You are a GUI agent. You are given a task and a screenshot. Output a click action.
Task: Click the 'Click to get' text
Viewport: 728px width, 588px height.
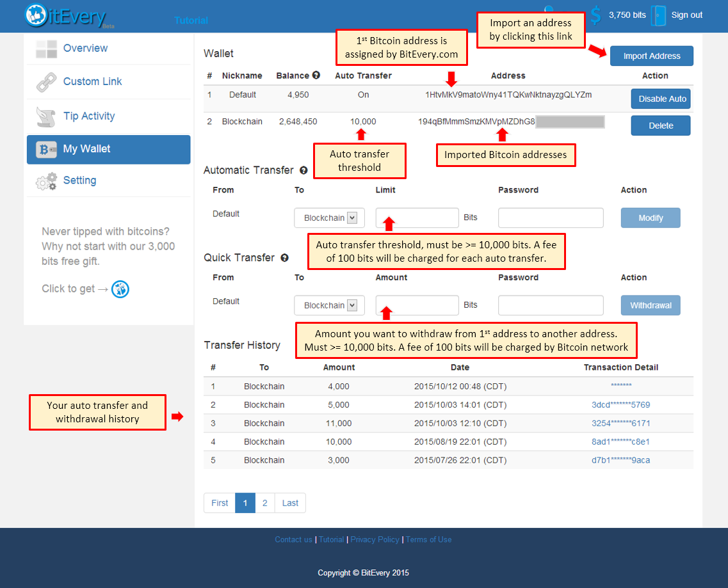coord(69,289)
